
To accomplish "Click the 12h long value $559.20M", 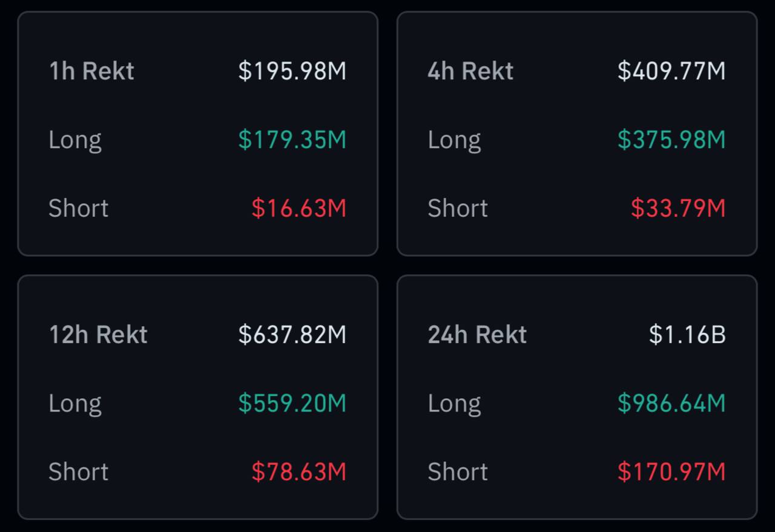I will point(292,403).
